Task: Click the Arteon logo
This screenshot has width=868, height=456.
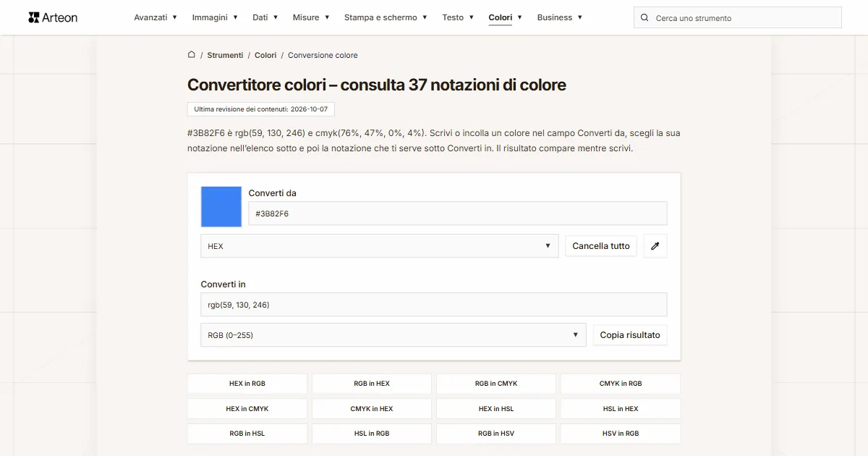Action: point(53,17)
